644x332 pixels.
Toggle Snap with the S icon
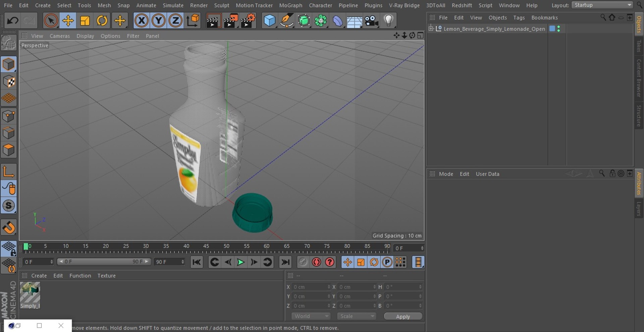tap(9, 206)
